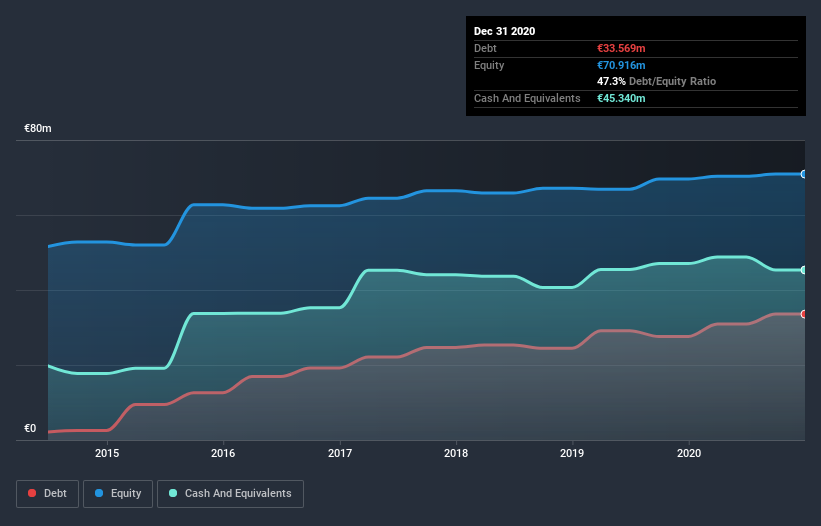821x526 pixels.
Task: Click Cash And Equivalents label in tooltip
Action: [x=527, y=98]
